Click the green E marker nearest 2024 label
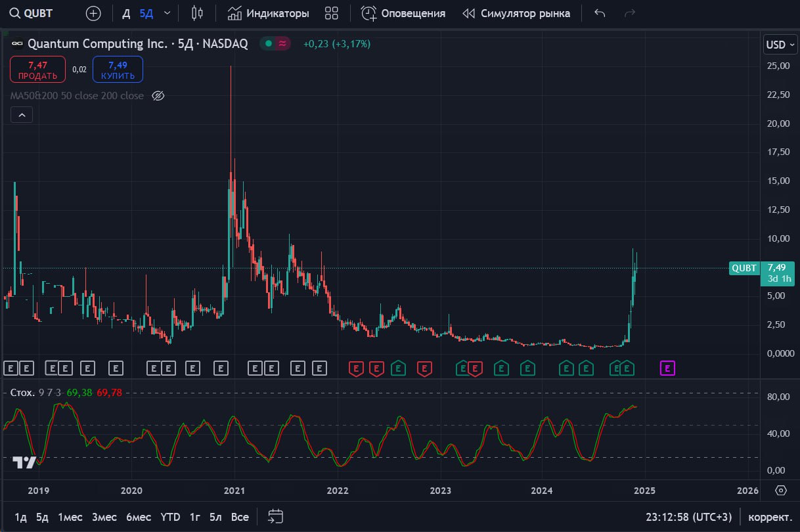 pyautogui.click(x=527, y=368)
